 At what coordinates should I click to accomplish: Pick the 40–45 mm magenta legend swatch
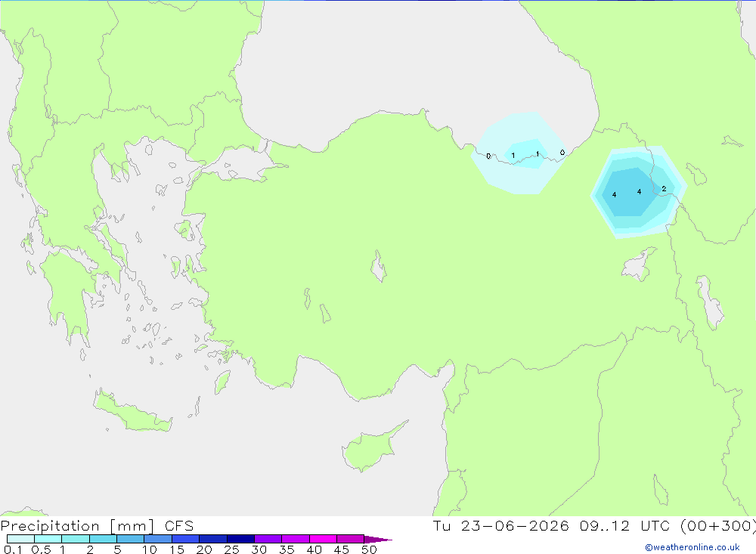pos(323,539)
